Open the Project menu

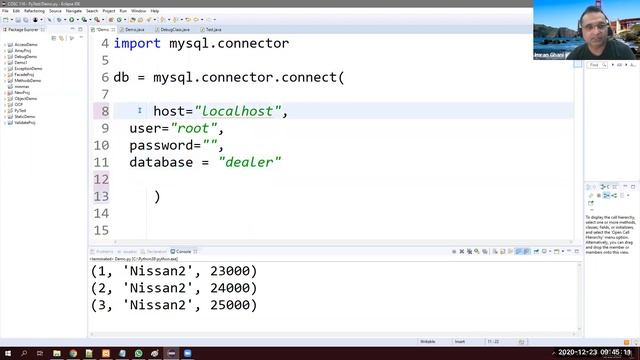tap(109, 11)
